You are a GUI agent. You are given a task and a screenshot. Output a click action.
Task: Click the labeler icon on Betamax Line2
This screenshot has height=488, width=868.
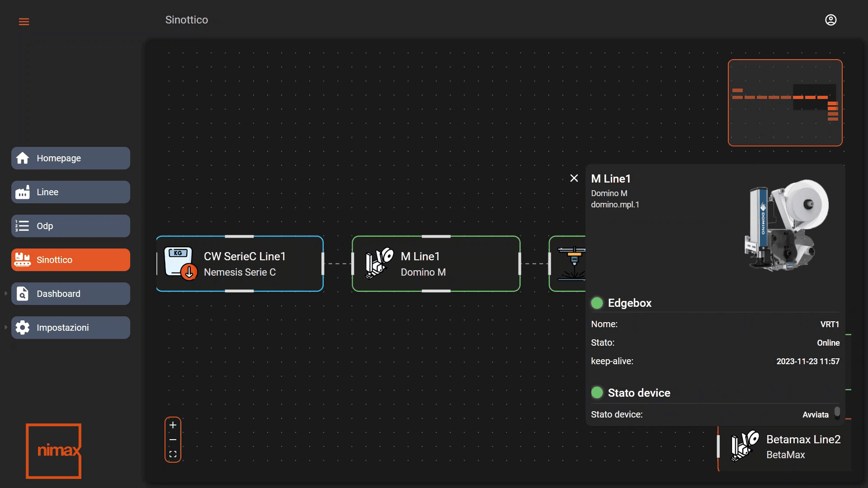coord(745,446)
